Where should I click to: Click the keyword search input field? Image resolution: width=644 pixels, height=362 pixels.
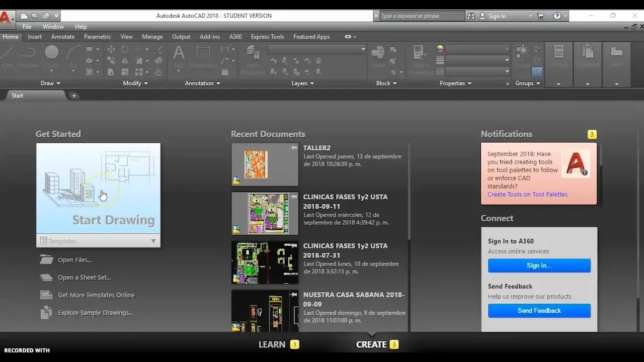[x=422, y=16]
